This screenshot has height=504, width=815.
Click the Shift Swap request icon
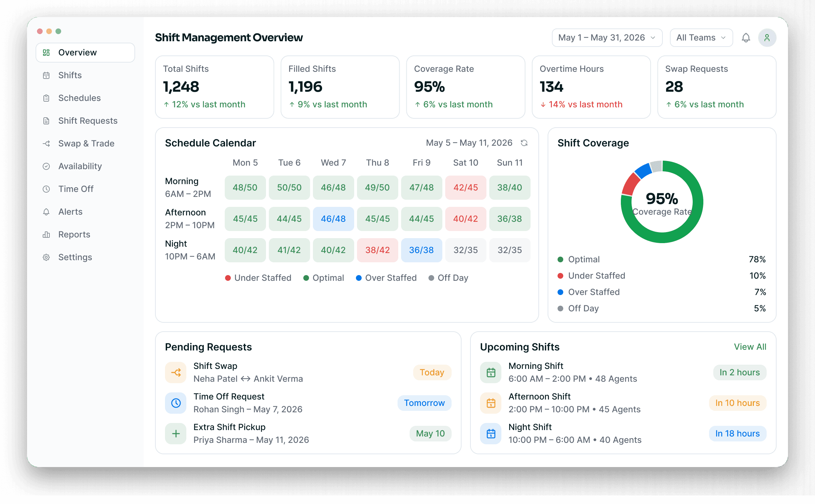176,372
